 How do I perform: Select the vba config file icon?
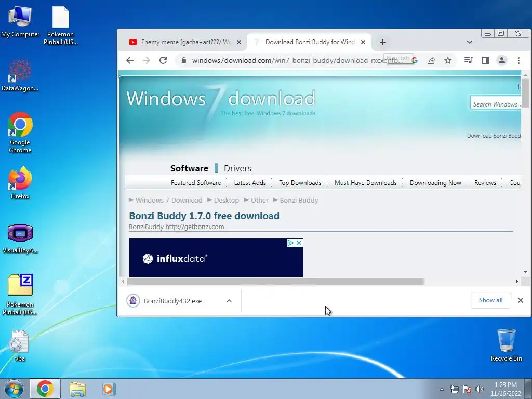point(20,345)
